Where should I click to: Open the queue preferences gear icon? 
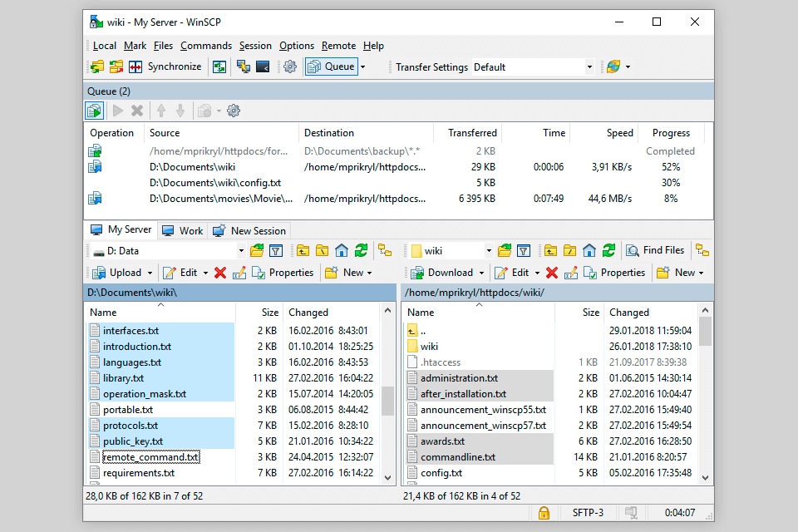pyautogui.click(x=234, y=111)
